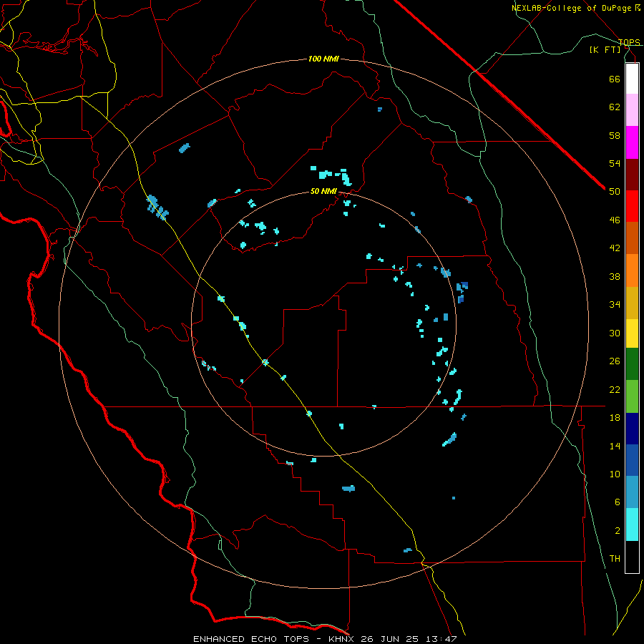
Task: Select the white segment of the tops scale
Action: [x=632, y=79]
